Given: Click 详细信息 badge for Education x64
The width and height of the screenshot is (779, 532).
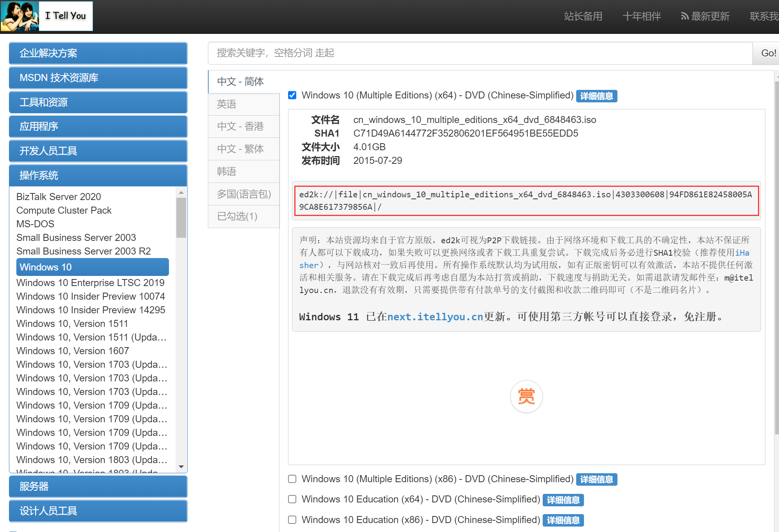Looking at the screenshot, I should coord(563,500).
